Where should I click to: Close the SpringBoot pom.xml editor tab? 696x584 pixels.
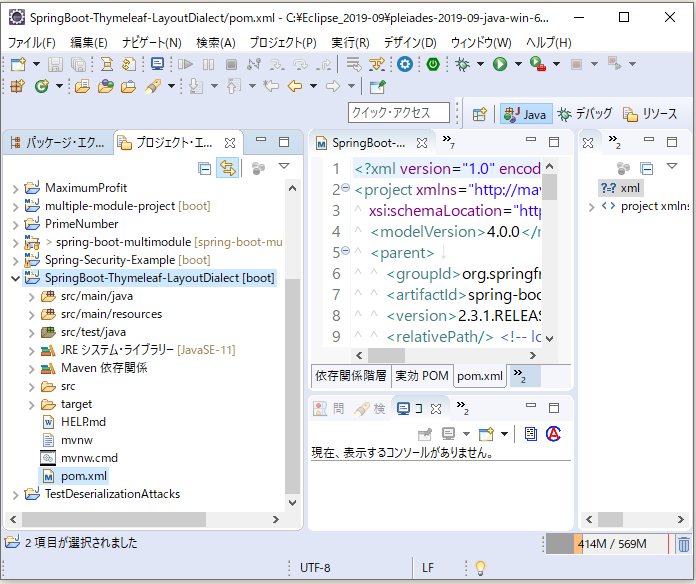pyautogui.click(x=422, y=143)
